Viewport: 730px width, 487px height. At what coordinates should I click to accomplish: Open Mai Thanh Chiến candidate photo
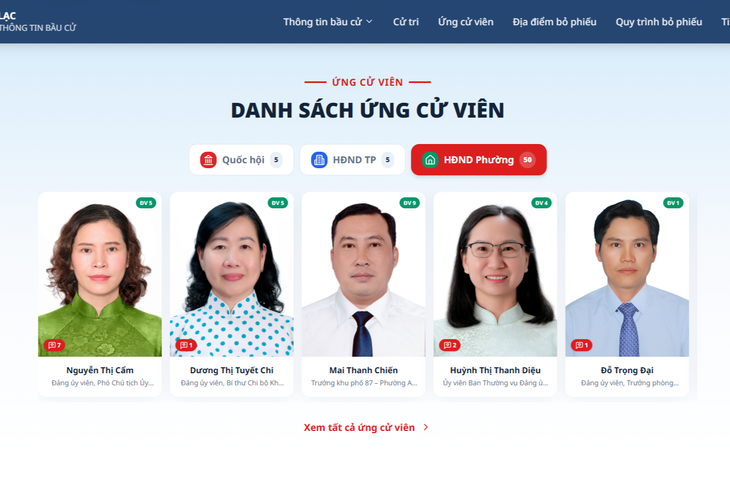tap(363, 274)
